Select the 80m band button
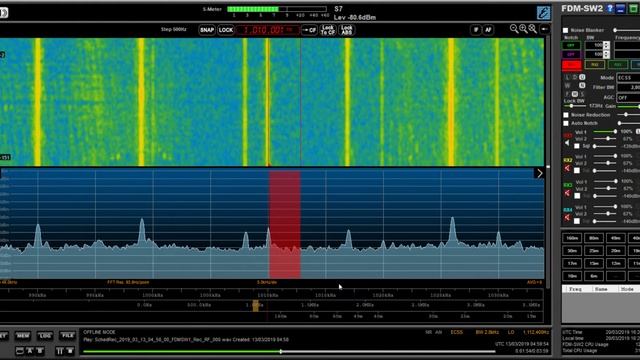 [x=593, y=238]
